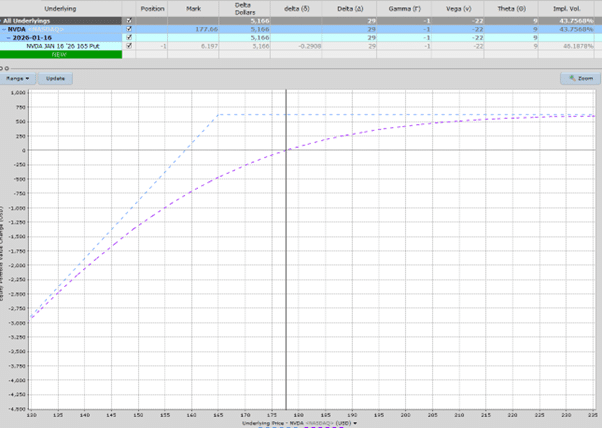
Task: Toggle checkbox for NVDA JAN 16 '26 165 Put
Action: pyautogui.click(x=128, y=46)
